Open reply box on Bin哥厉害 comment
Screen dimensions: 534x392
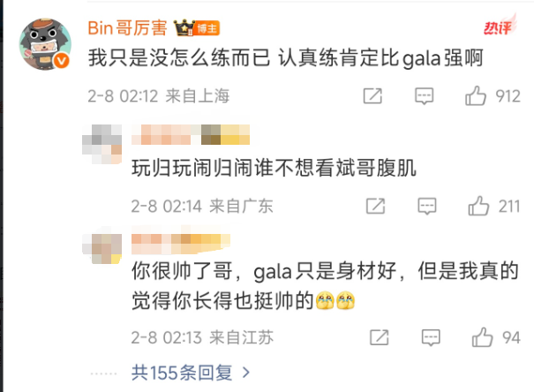424,96
